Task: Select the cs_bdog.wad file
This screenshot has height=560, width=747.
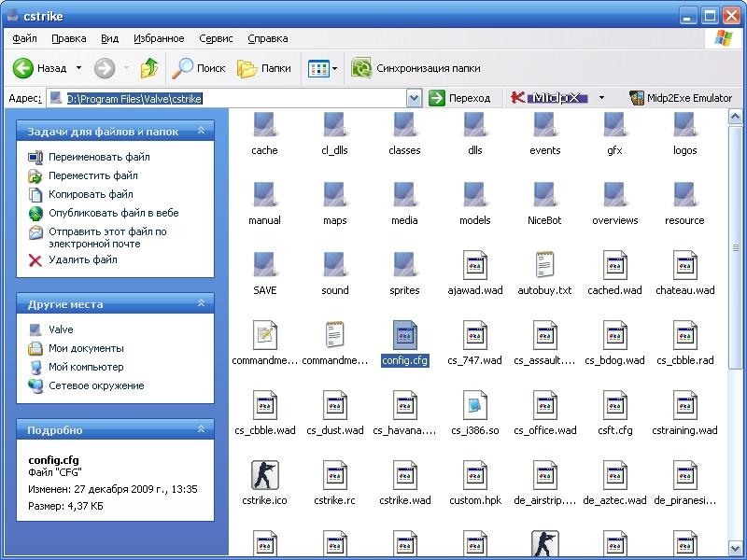Action: 614,343
